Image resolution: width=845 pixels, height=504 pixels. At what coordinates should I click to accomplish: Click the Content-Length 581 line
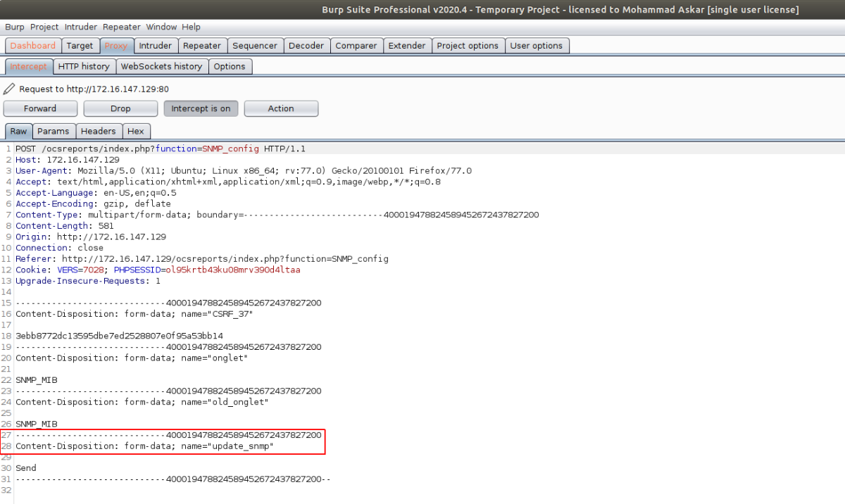pos(65,226)
